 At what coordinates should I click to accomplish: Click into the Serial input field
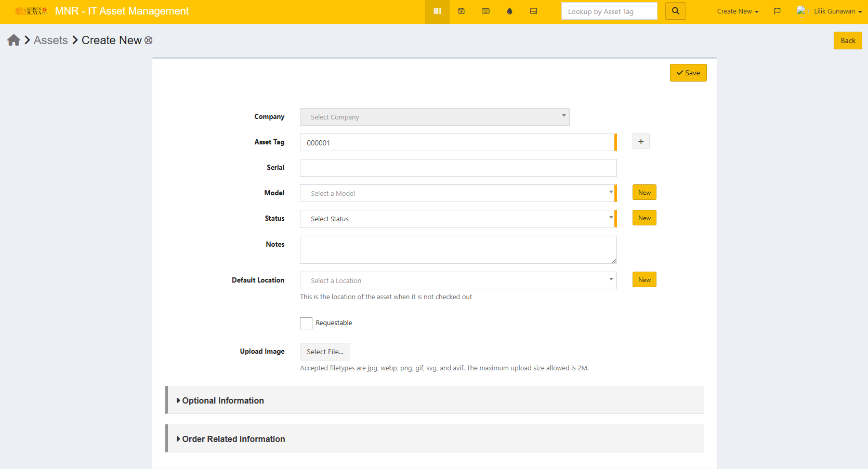[x=457, y=168]
